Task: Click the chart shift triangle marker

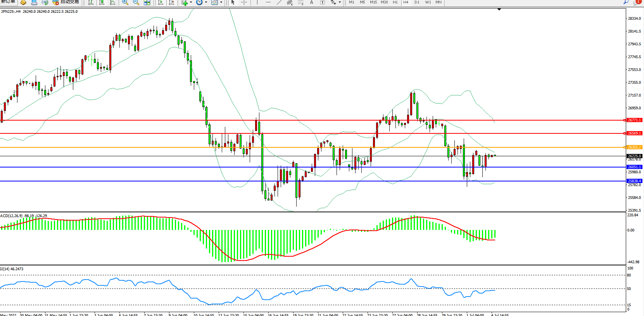Action: (499, 9)
